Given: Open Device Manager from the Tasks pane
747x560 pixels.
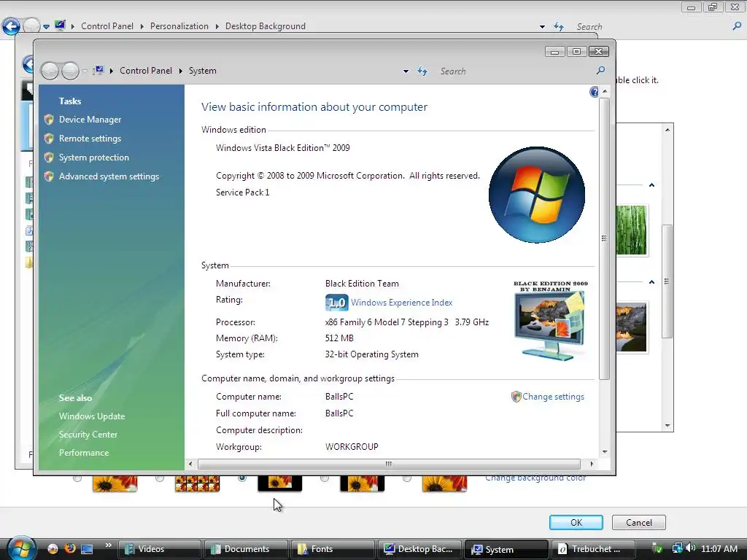Looking at the screenshot, I should click(x=90, y=120).
